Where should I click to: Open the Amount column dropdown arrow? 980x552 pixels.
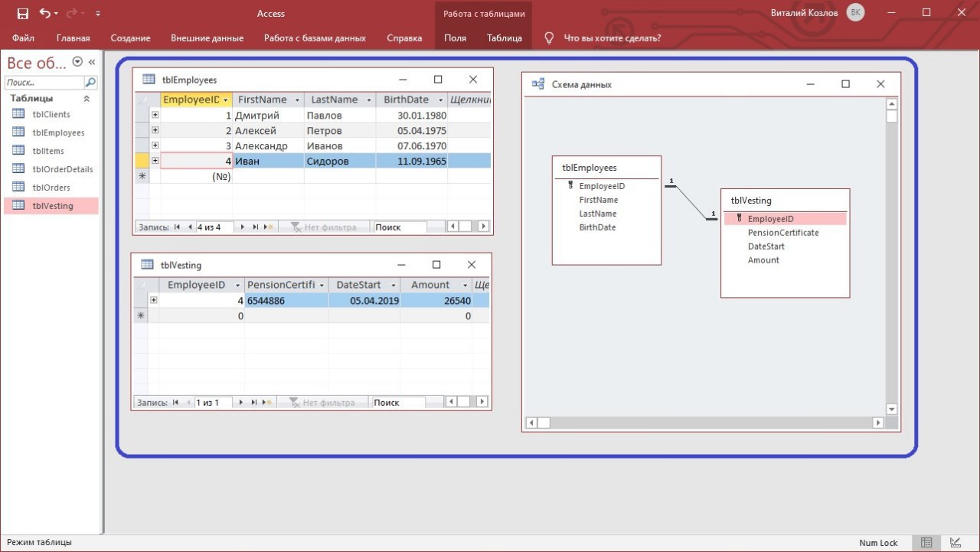click(463, 285)
